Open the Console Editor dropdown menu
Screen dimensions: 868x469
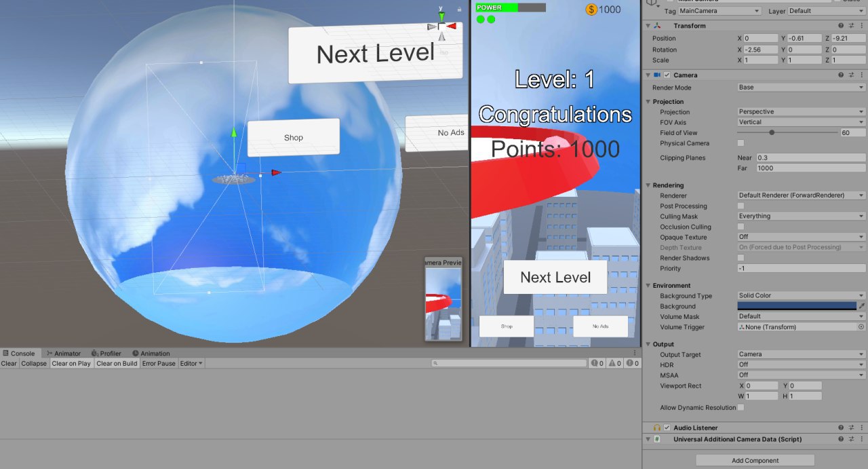[x=191, y=364]
